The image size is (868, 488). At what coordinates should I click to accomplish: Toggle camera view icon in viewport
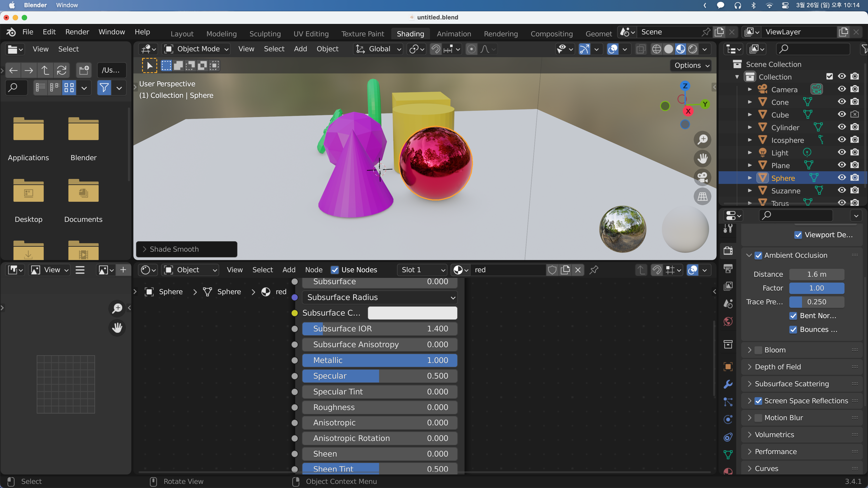tap(702, 177)
